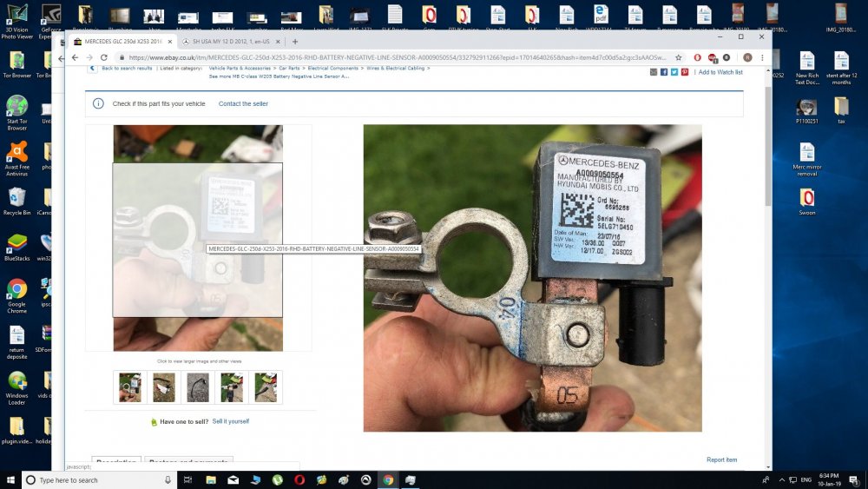Open Avast Free Antivirus desktop icon
The width and height of the screenshot is (868, 489).
pos(17,158)
